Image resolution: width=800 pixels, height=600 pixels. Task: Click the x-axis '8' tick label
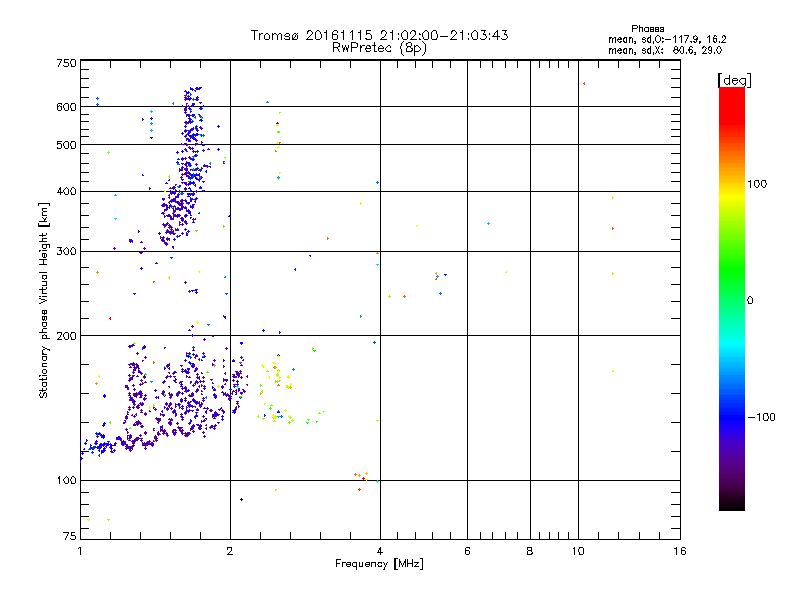530,551
